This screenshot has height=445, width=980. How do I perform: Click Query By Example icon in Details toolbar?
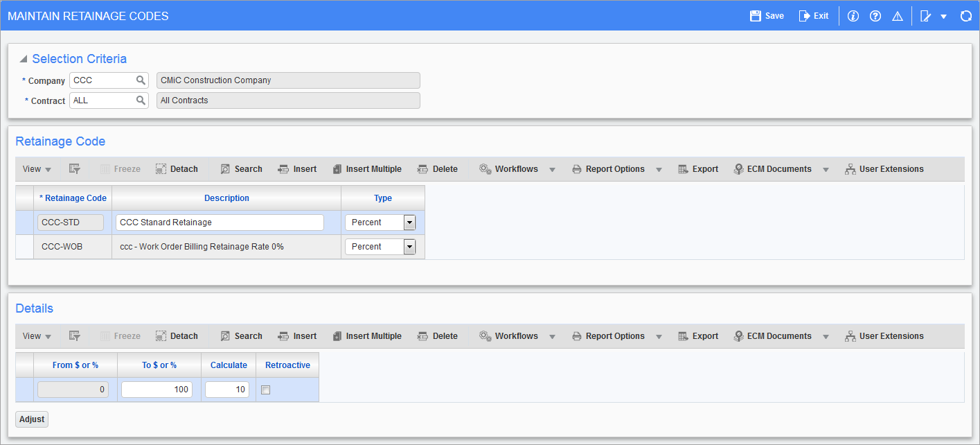[x=75, y=336]
